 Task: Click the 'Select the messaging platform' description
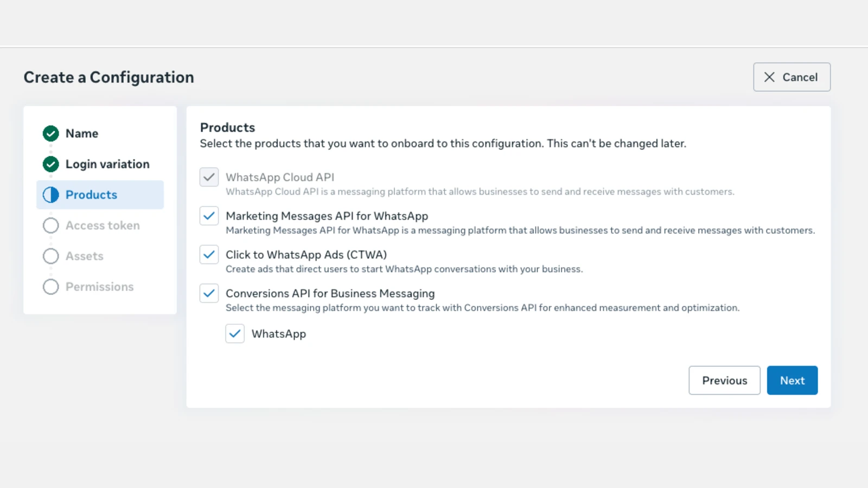click(482, 308)
